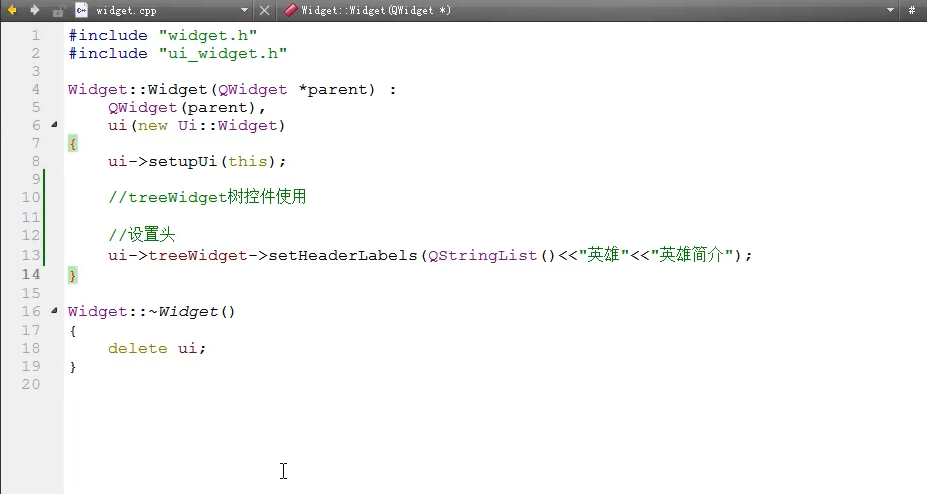Collapse the destructor fold marker at line 16
Image resolution: width=927 pixels, height=494 pixels.
click(x=54, y=310)
